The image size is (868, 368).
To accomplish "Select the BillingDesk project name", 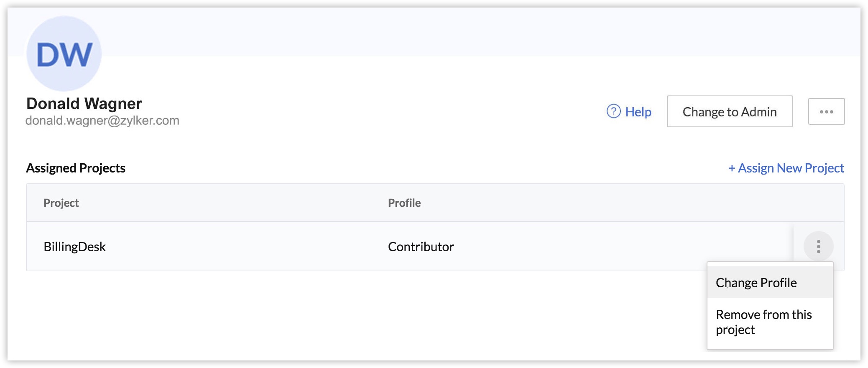I will pyautogui.click(x=75, y=247).
